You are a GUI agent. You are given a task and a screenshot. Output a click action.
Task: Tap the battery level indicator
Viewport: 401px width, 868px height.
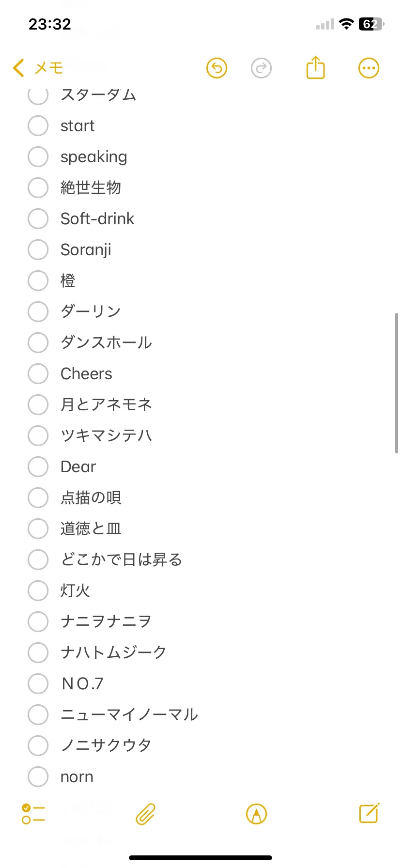click(371, 24)
